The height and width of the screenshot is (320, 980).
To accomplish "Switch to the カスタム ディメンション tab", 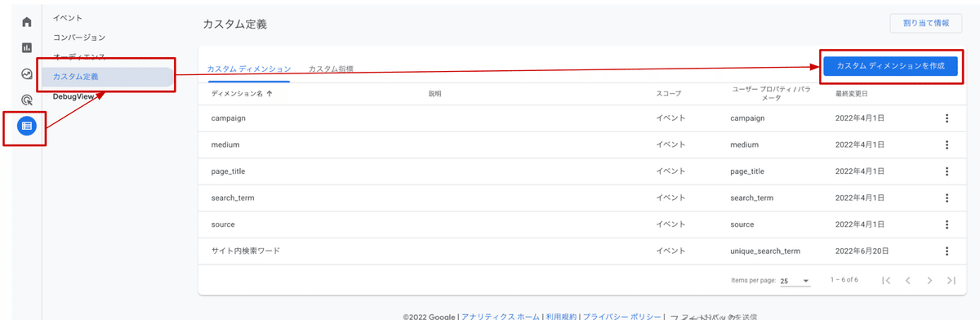I will click(249, 69).
